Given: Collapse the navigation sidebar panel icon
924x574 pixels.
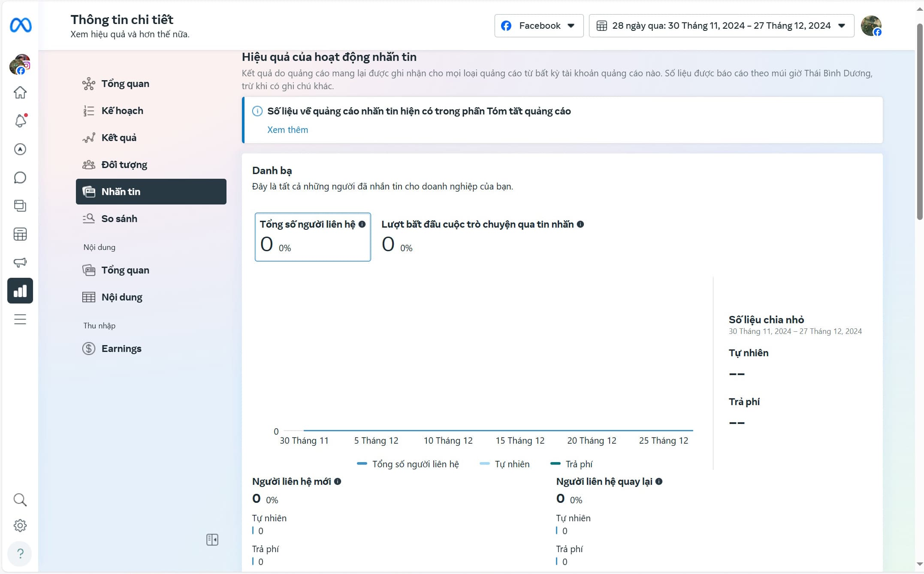Looking at the screenshot, I should click(x=212, y=540).
